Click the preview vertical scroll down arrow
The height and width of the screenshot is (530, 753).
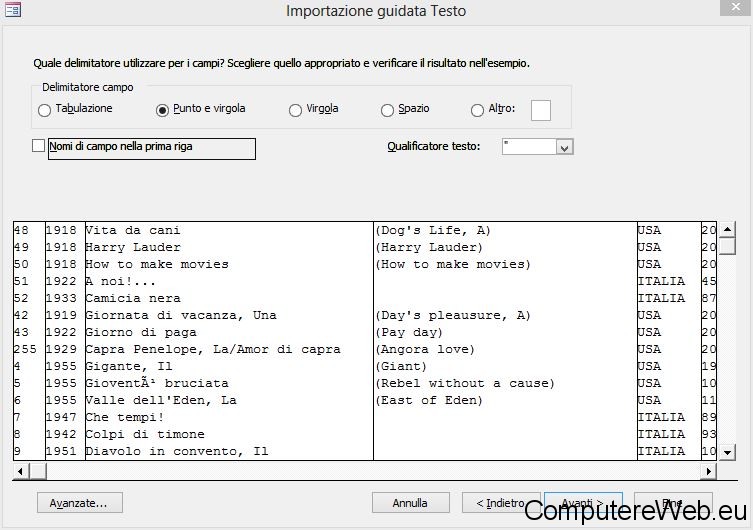[728, 452]
